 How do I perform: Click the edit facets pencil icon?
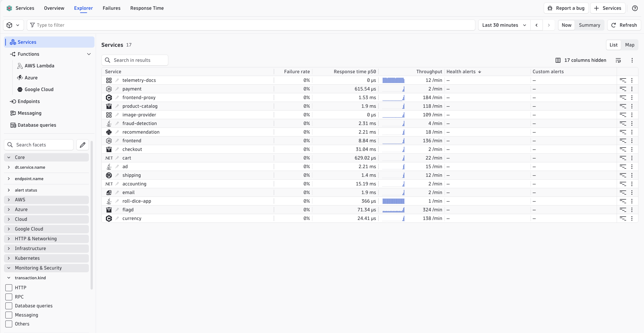coord(82,145)
